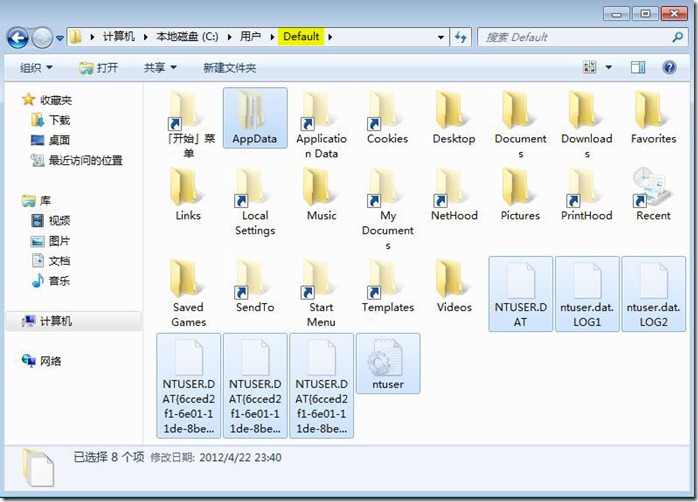Select the Music folder
The width and height of the screenshot is (698, 502).
321,195
